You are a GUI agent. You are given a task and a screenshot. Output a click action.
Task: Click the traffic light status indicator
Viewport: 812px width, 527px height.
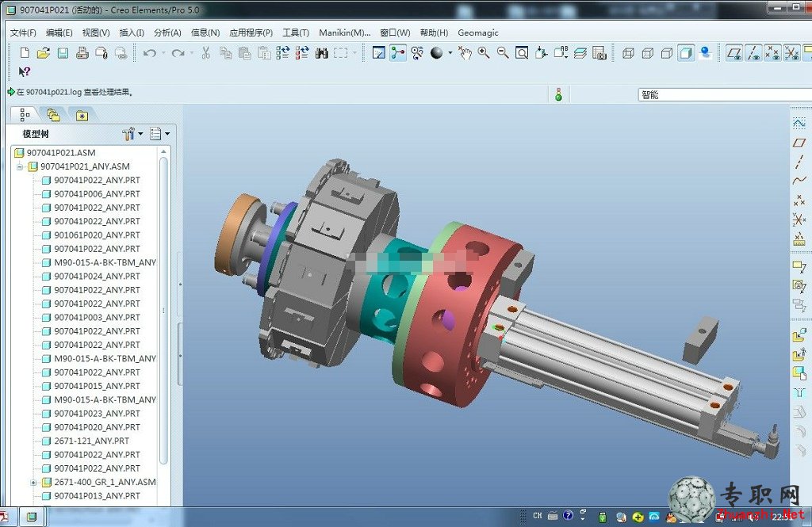559,94
